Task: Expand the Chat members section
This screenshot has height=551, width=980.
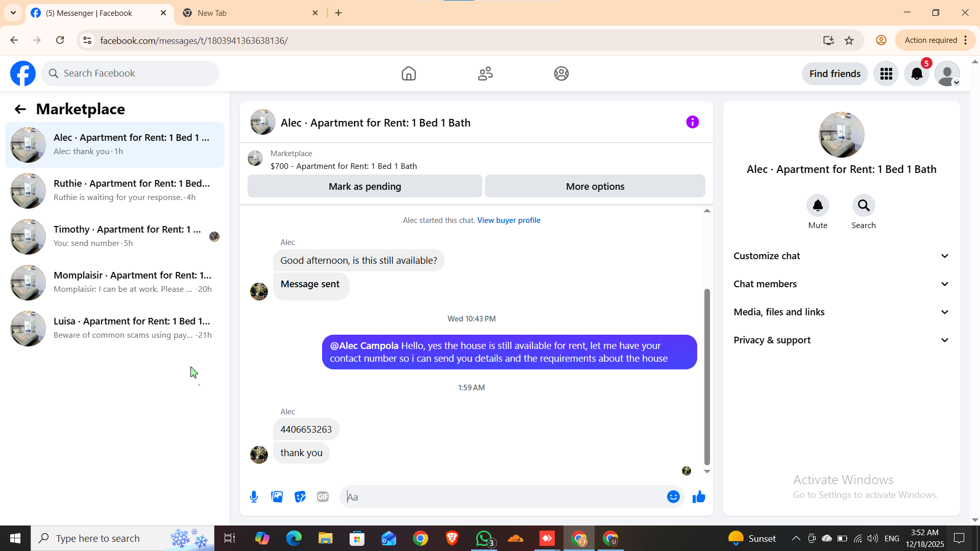Action: 841,284
